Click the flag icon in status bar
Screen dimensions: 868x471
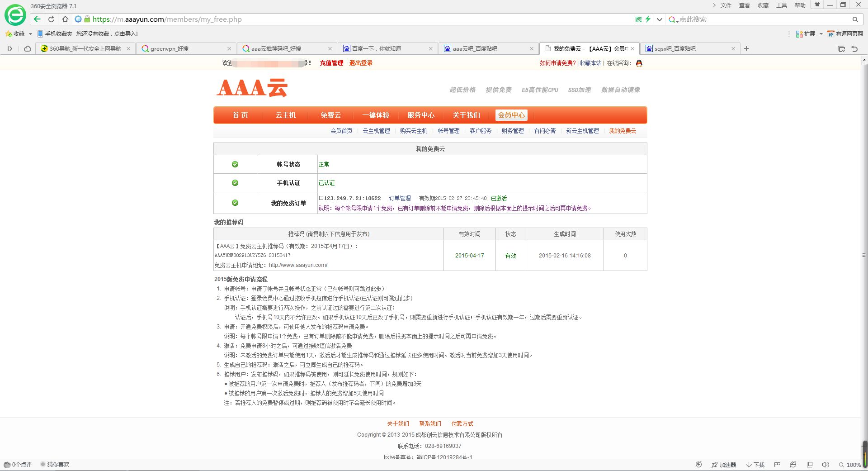click(x=777, y=465)
